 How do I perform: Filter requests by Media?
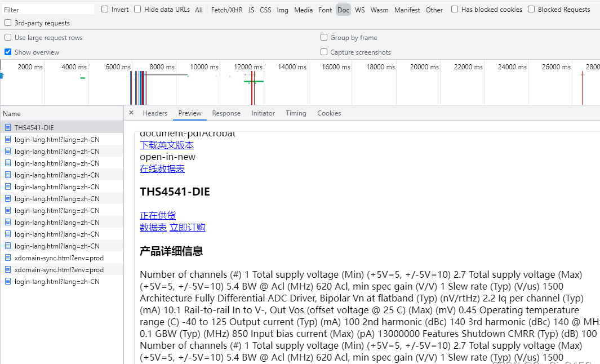(304, 10)
